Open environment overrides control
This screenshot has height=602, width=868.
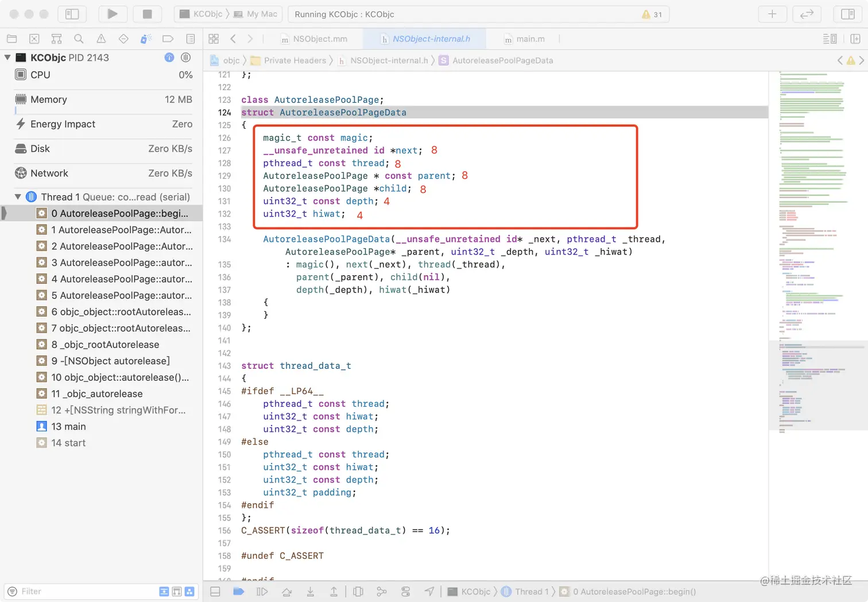pos(406,592)
